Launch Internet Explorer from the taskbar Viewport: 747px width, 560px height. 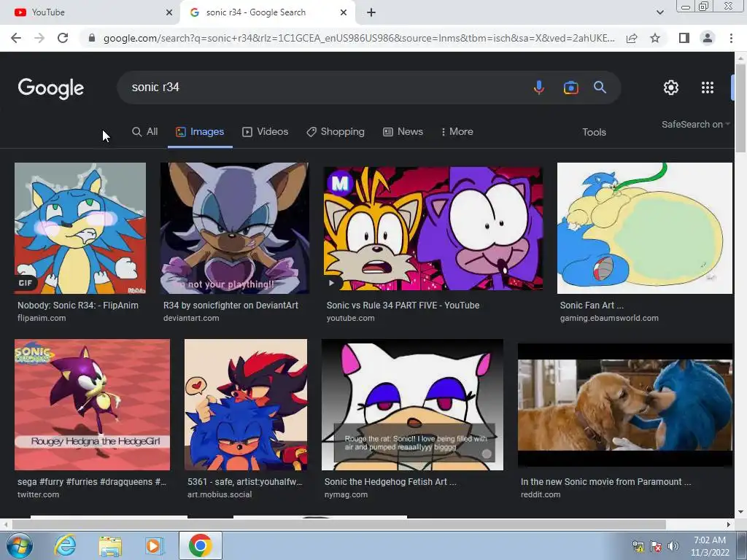click(x=65, y=545)
